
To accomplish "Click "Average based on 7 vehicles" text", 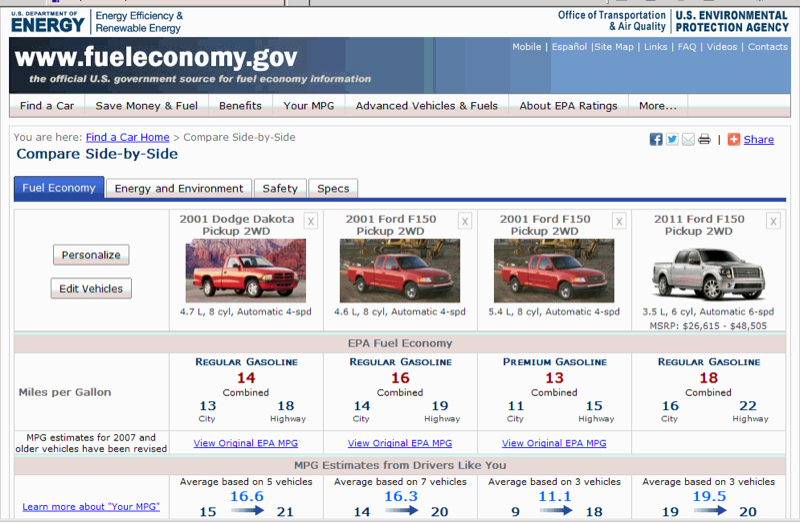I will tap(401, 482).
